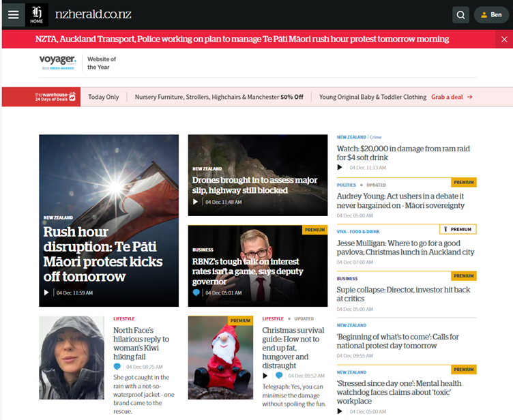This screenshot has width=513, height=420.
Task: Open Nursery Furniture 50% Off deal text
Action: tap(219, 97)
